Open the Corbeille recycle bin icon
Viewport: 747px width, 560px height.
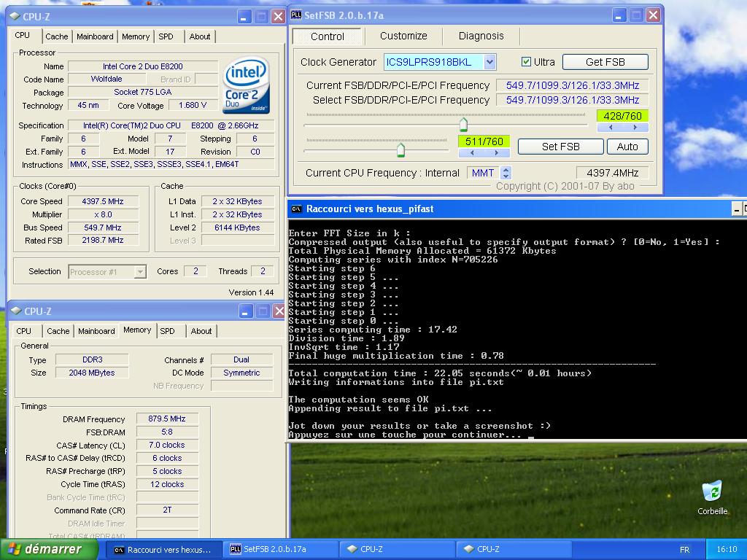point(712,497)
